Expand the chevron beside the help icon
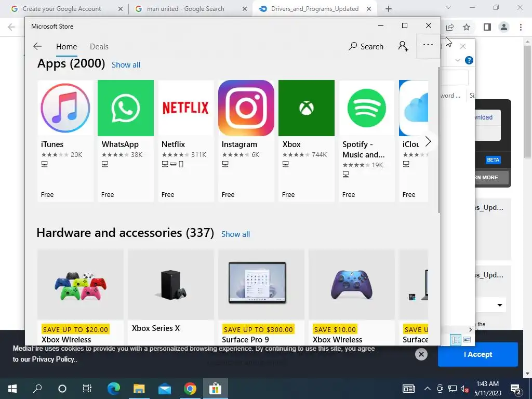 (x=458, y=60)
